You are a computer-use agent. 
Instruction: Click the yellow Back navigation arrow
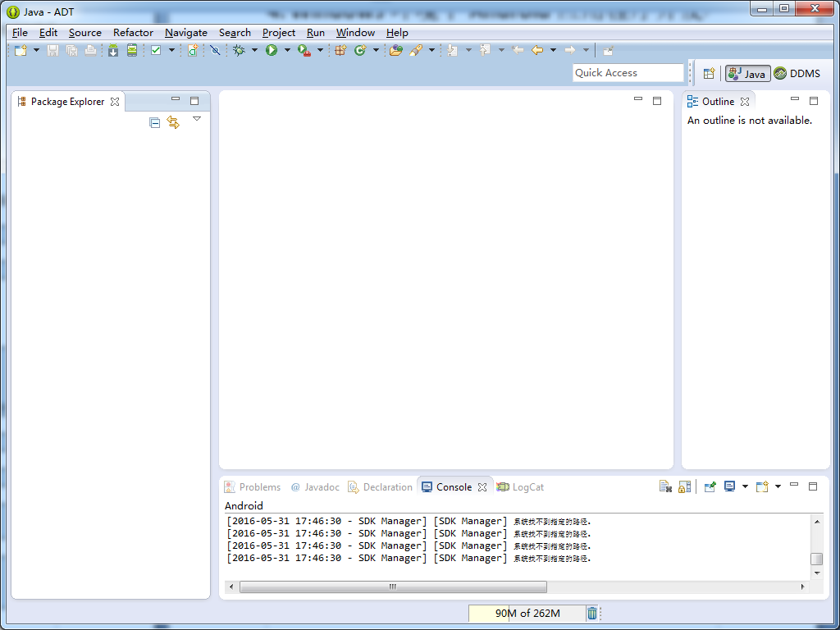537,50
